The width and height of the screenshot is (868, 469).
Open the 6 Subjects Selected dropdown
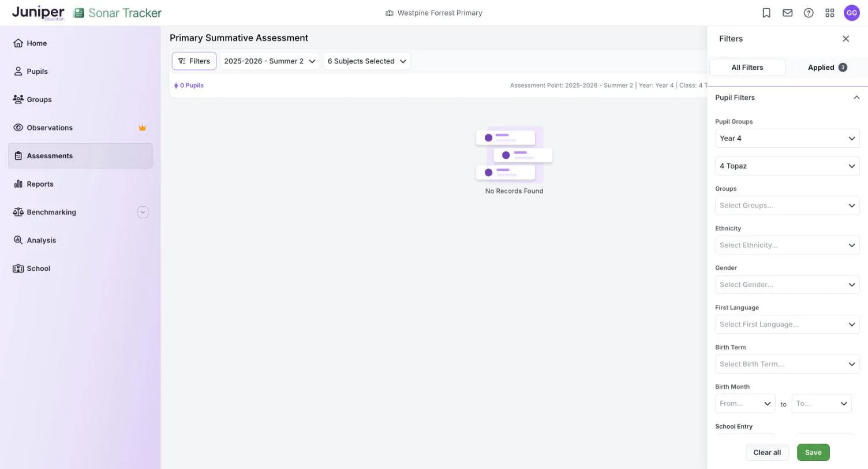[x=367, y=61]
